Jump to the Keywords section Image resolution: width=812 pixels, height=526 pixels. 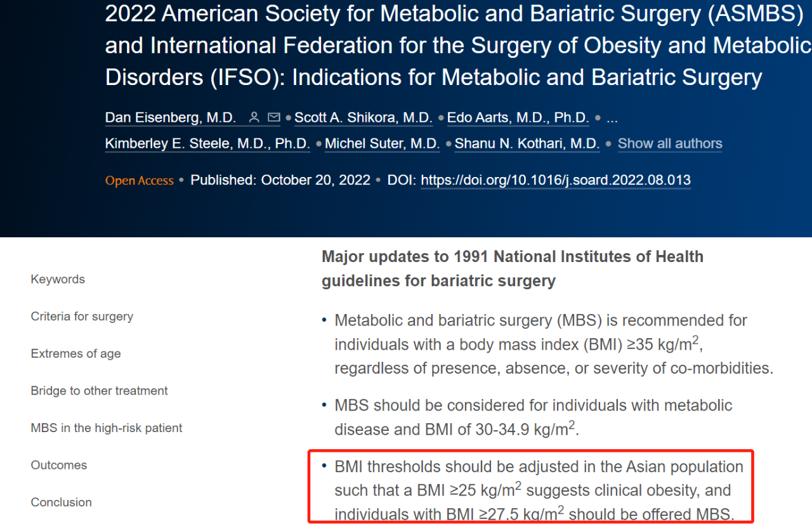pyautogui.click(x=58, y=279)
